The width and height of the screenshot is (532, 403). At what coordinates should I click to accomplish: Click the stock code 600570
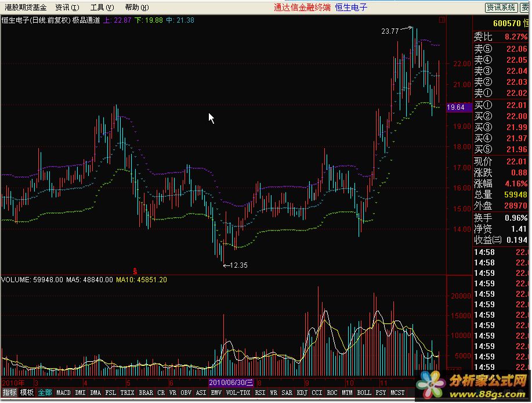pyautogui.click(x=507, y=23)
